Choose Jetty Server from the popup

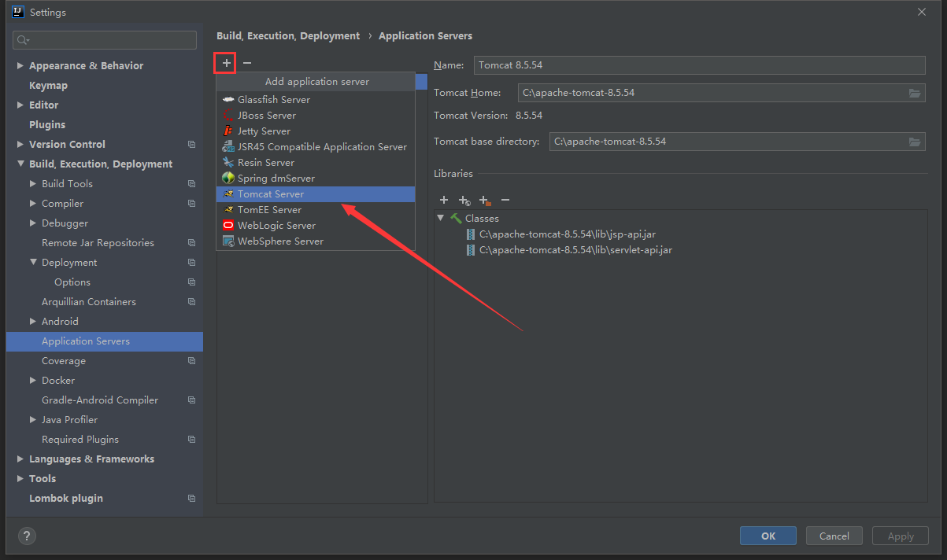(316, 131)
